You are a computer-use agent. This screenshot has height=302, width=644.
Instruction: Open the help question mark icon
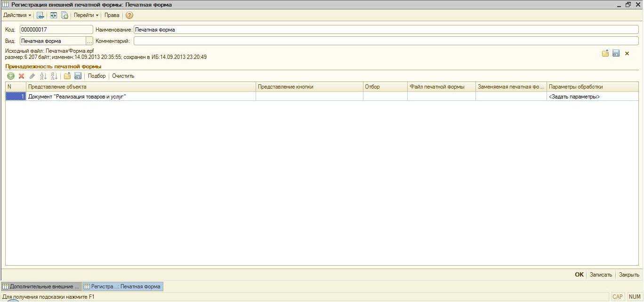[x=129, y=16]
